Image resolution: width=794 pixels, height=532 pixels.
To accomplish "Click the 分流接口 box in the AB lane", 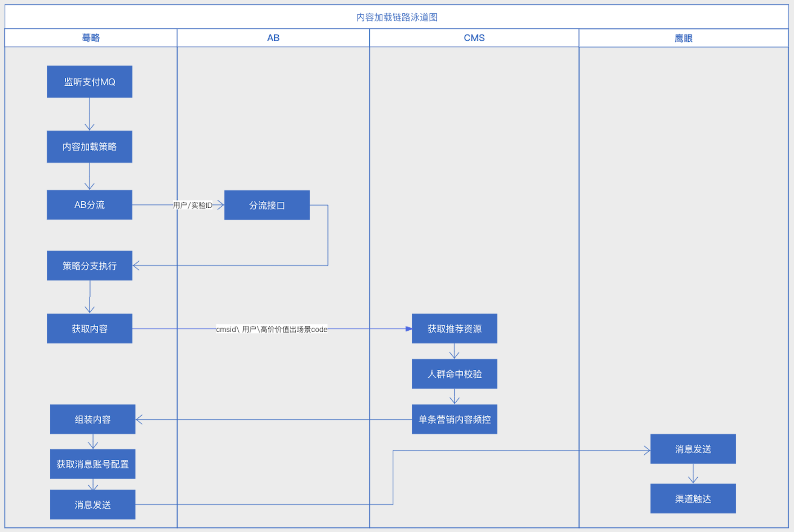I will click(x=267, y=205).
